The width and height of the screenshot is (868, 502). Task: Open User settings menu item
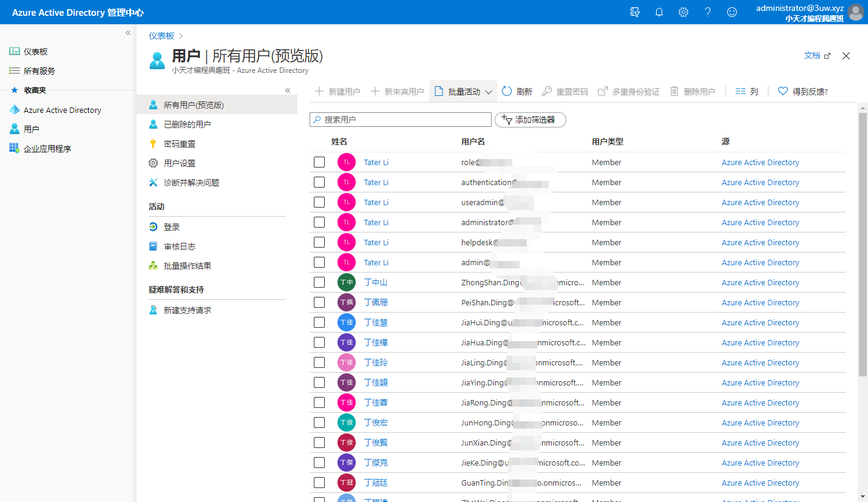(x=217, y=163)
